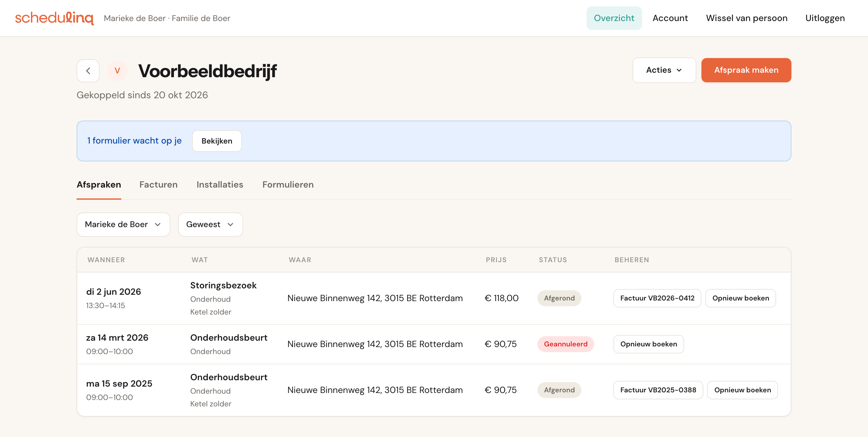Click the PRIJS column header
This screenshot has height=437, width=868.
click(x=496, y=260)
